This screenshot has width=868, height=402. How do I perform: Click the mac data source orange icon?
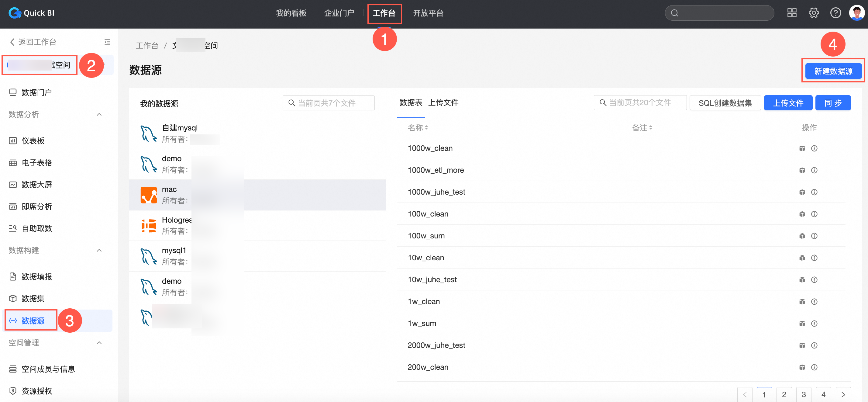point(149,195)
